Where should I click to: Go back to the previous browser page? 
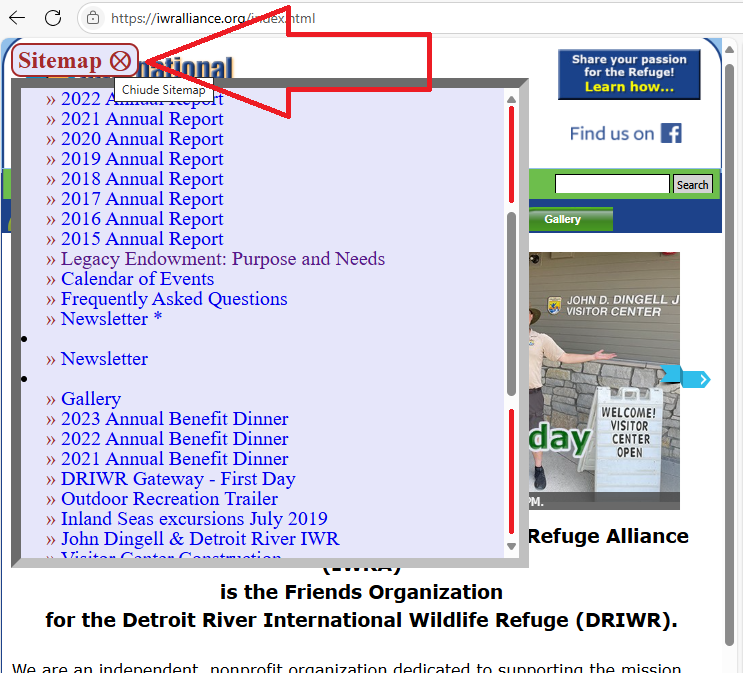[x=17, y=18]
